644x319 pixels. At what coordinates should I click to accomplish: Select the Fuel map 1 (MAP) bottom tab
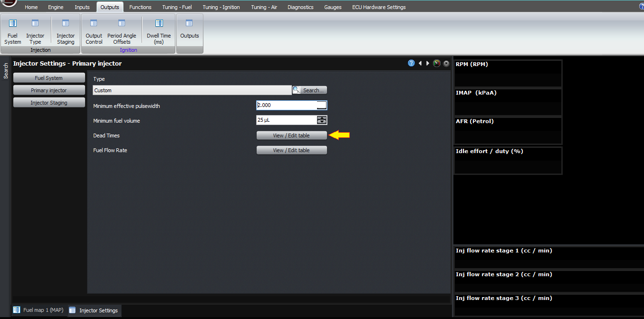click(38, 310)
